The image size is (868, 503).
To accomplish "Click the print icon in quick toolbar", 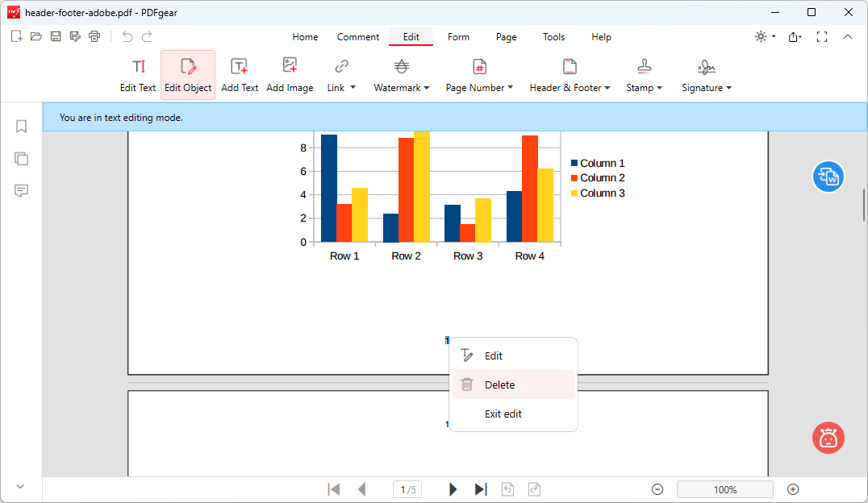I will point(94,36).
